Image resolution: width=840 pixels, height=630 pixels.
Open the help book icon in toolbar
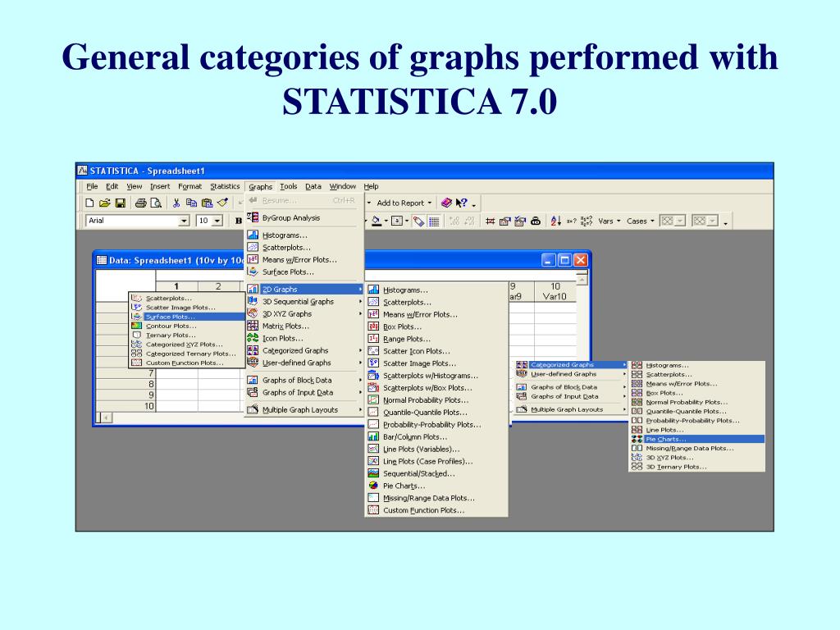click(446, 203)
